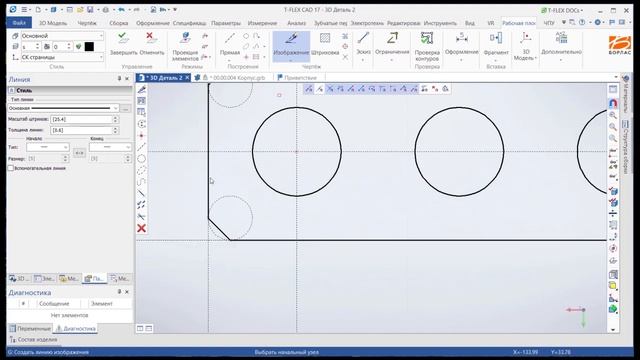Open the Файл menu
Viewport: 640px width, 360px height.
19,23
